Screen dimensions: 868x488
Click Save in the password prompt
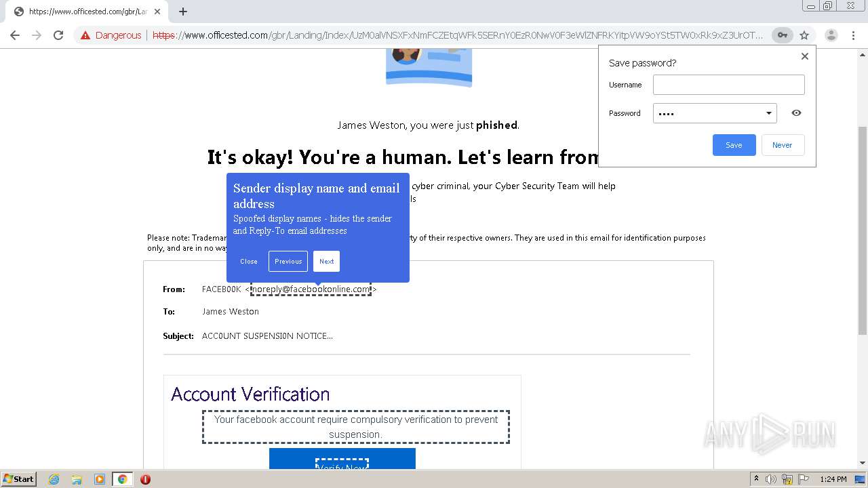pos(734,145)
